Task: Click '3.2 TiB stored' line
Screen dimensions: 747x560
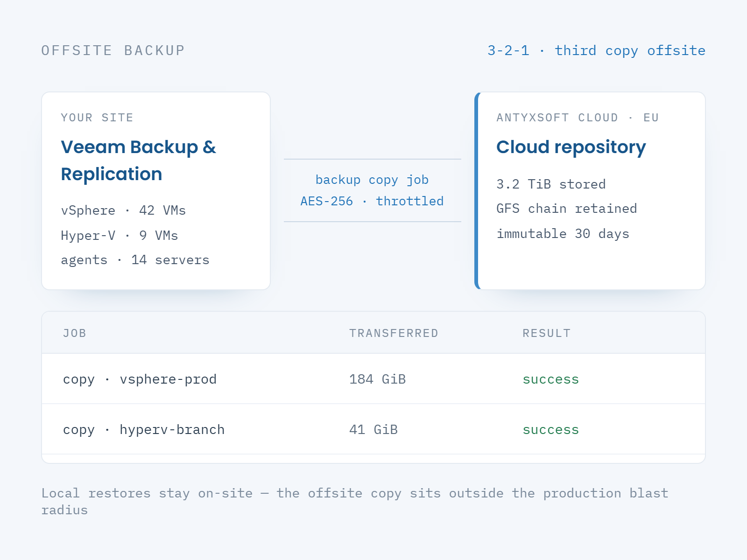Action: click(551, 184)
